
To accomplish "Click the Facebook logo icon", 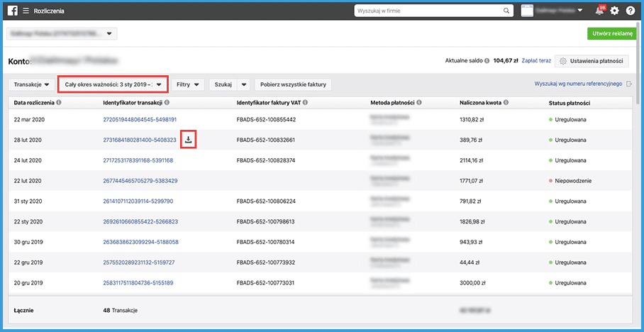I will coord(12,11).
